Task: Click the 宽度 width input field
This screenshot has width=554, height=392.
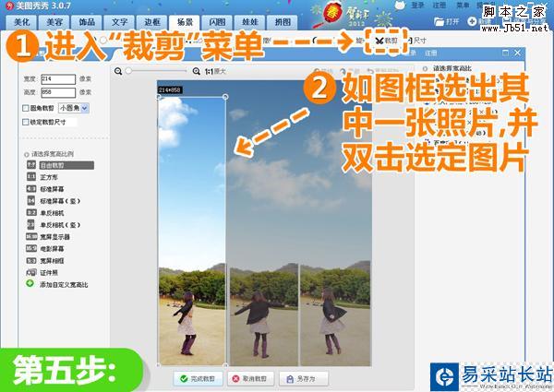Action: pos(58,79)
